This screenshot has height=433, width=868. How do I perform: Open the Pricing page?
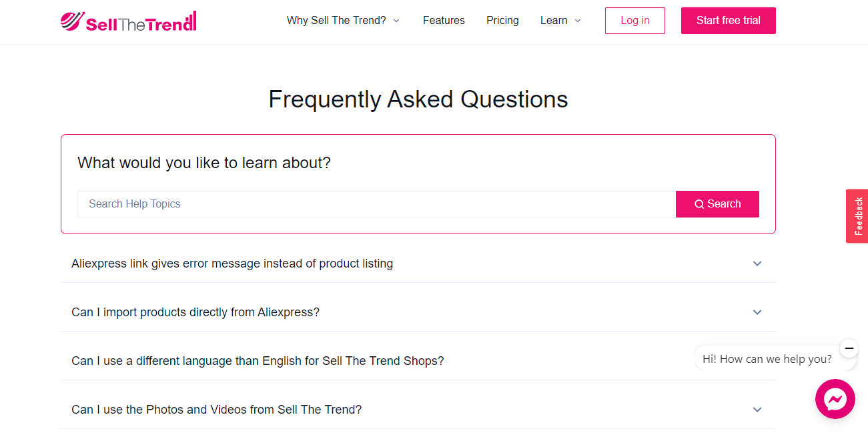pyautogui.click(x=502, y=21)
